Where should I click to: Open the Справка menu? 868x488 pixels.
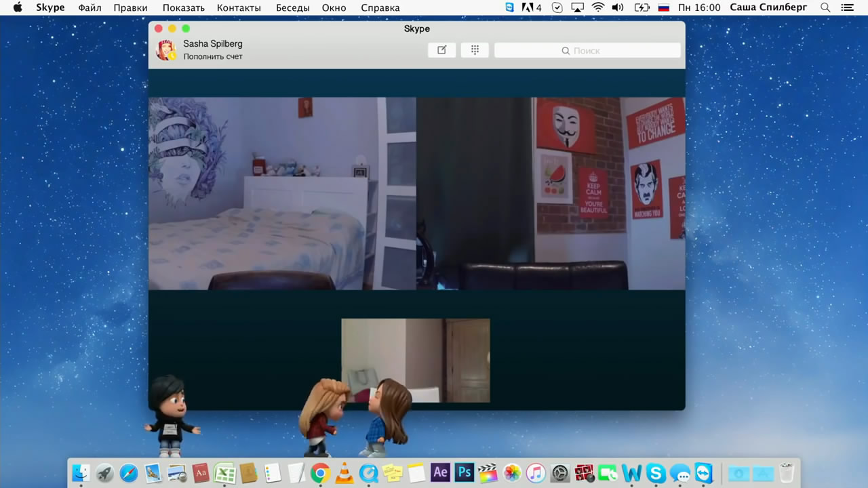coord(380,8)
